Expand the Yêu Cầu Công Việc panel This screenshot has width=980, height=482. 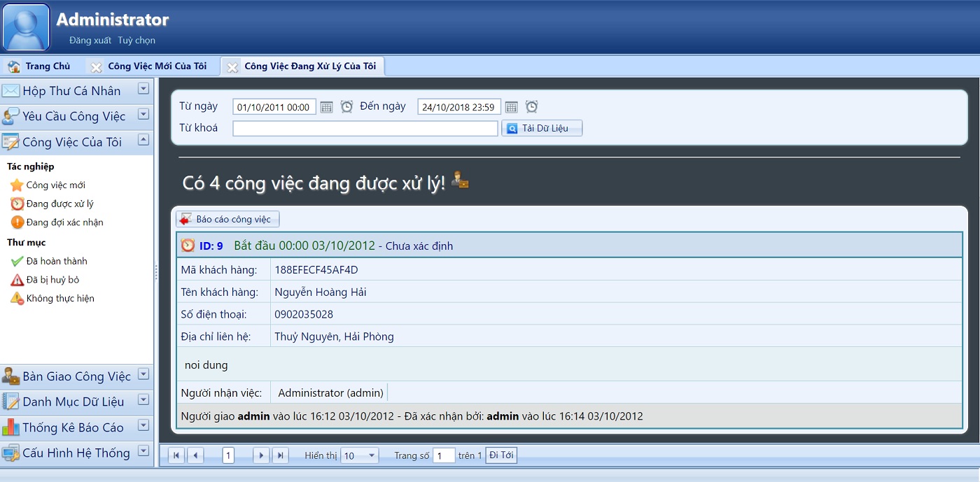[x=143, y=114]
